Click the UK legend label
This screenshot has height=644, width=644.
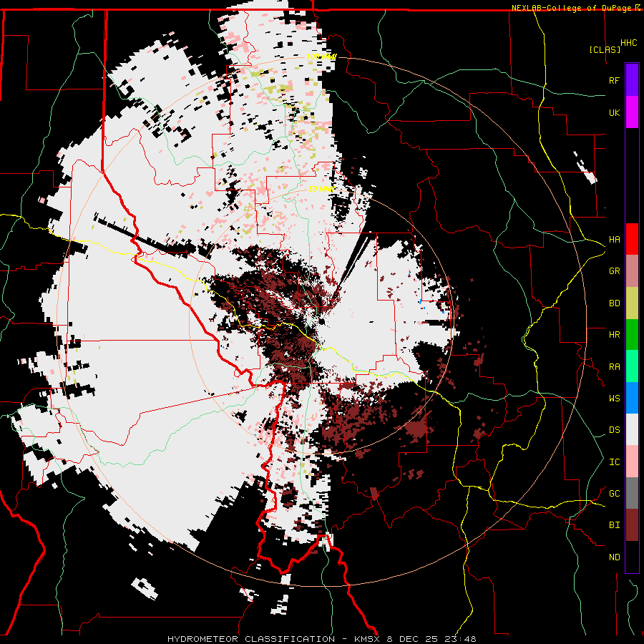coord(614,112)
